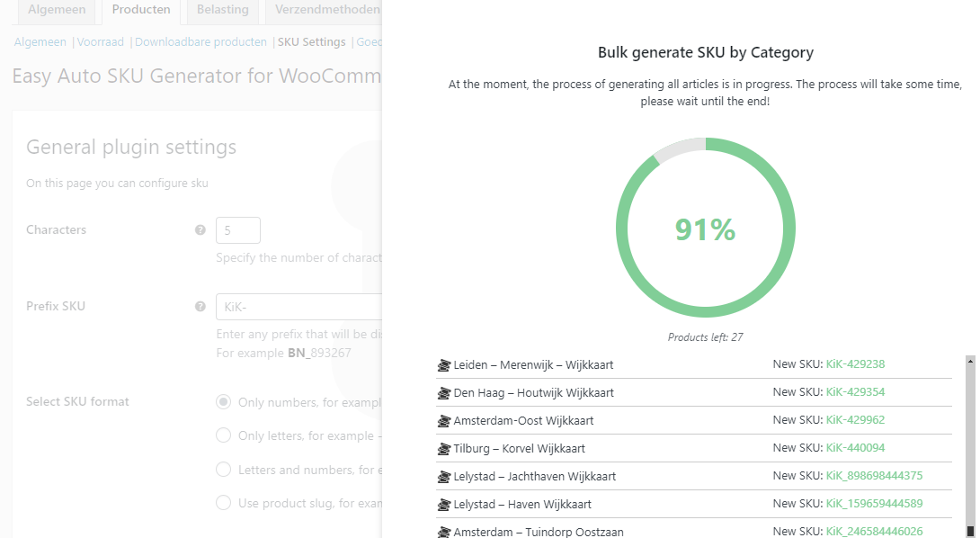This screenshot has width=980, height=538.
Task: Go to the Voorraad sub-section link
Action: 101,42
